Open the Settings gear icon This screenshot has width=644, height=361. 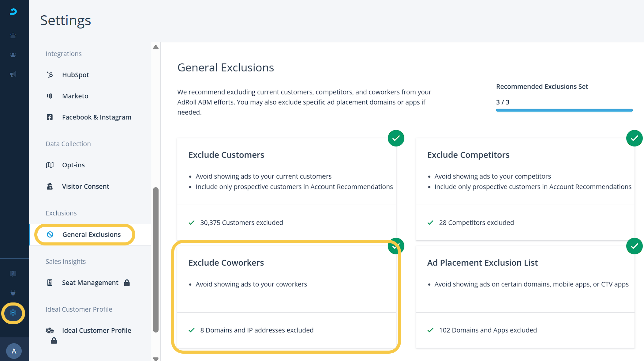13,313
